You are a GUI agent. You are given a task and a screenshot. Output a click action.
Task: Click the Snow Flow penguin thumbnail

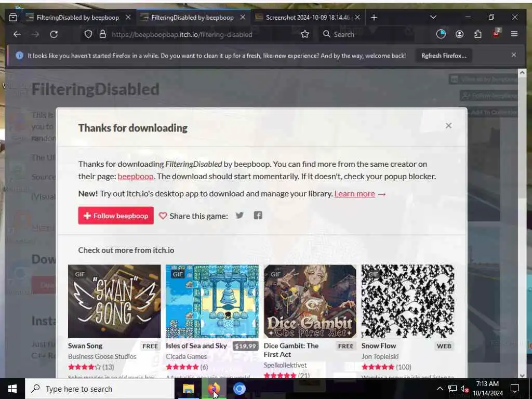[407, 301]
